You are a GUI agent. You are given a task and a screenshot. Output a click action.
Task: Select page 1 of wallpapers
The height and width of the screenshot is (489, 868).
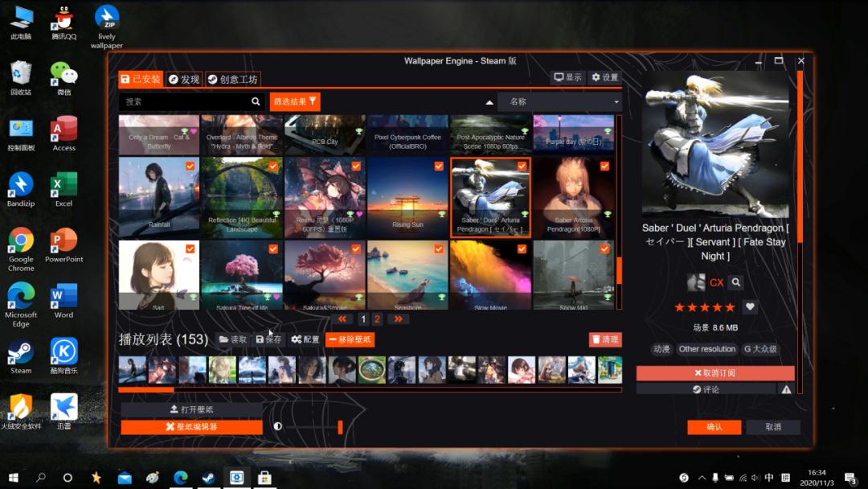[x=363, y=319]
